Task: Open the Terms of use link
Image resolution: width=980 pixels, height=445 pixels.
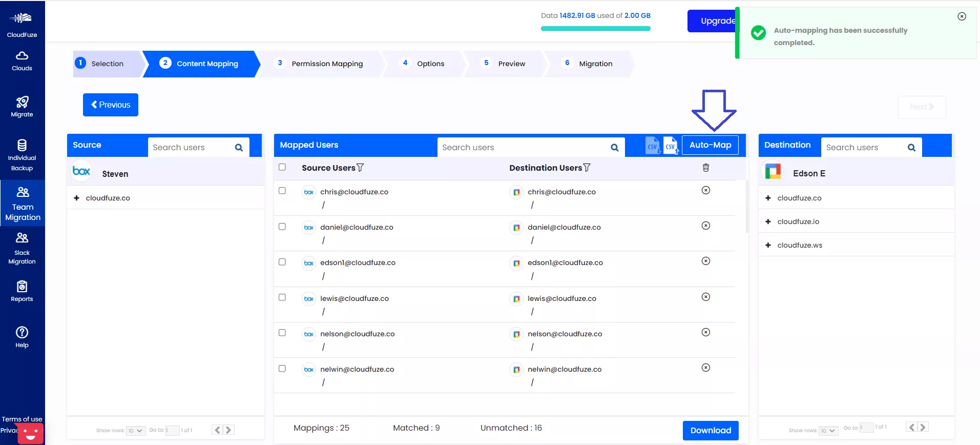Action: [x=22, y=419]
